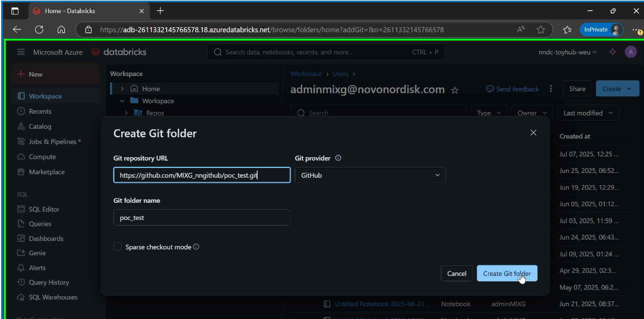Enable Sparse checkout mode checkbox
Screen dimensions: 644x319
coord(117,247)
